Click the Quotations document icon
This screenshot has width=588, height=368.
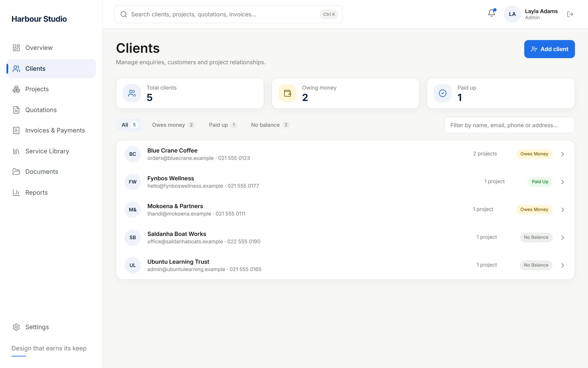coord(16,110)
